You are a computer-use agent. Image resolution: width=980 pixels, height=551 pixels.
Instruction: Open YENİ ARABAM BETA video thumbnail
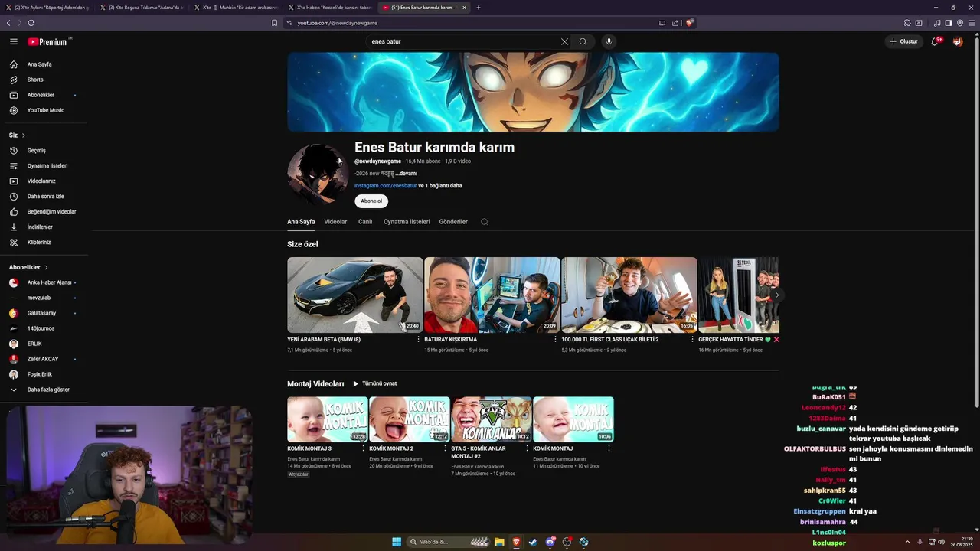tap(355, 295)
